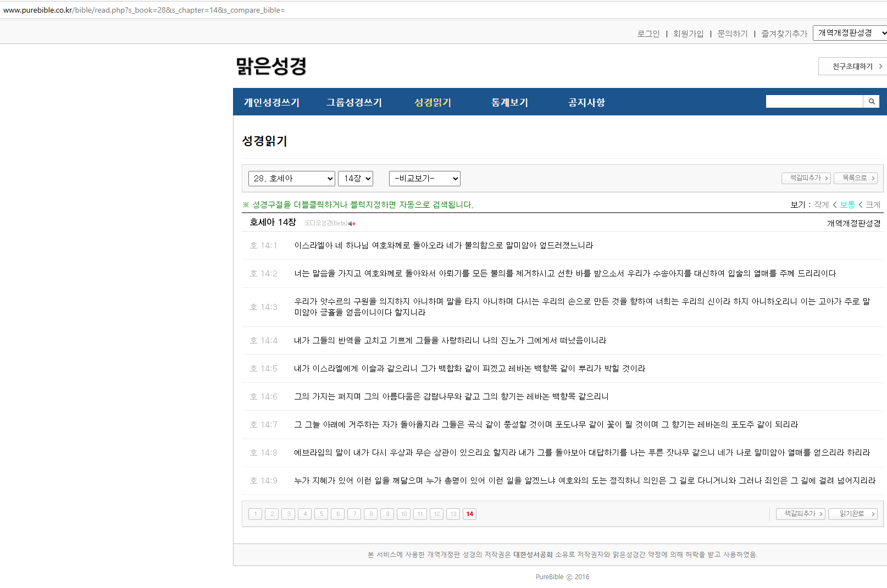Go to chapter page 10

pyautogui.click(x=404, y=514)
